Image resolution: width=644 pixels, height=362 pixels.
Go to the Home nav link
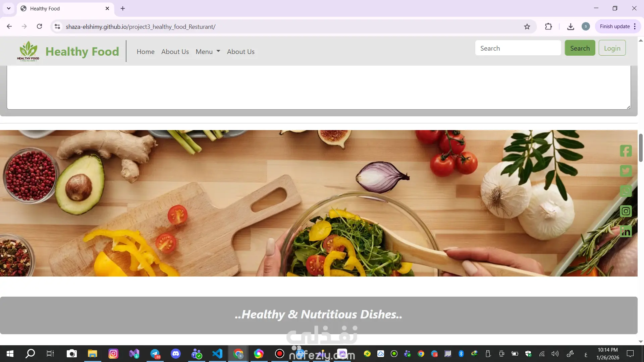pos(146,52)
